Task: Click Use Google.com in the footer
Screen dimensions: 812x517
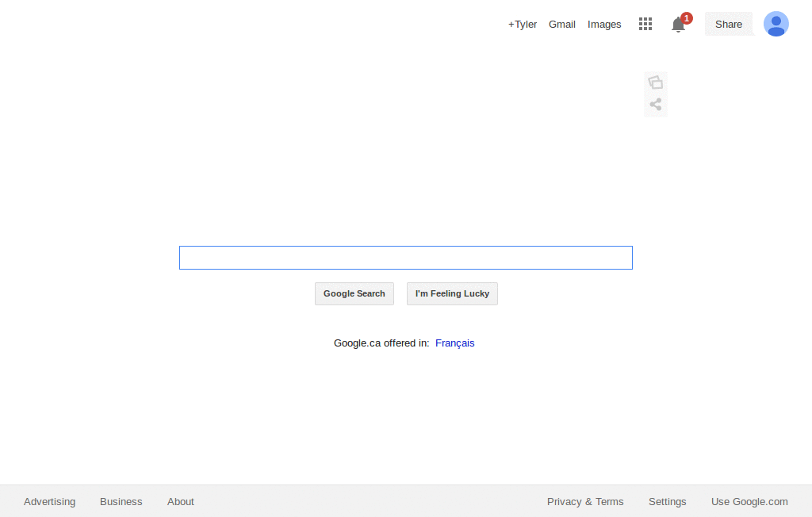Action: coord(749,501)
